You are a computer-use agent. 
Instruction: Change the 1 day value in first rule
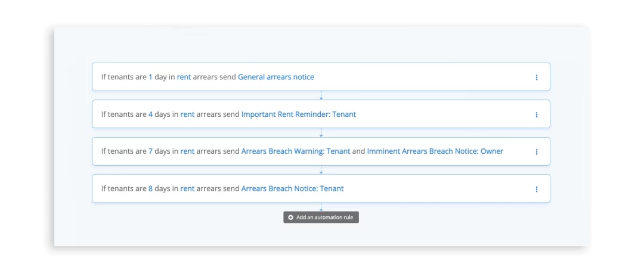[150, 77]
